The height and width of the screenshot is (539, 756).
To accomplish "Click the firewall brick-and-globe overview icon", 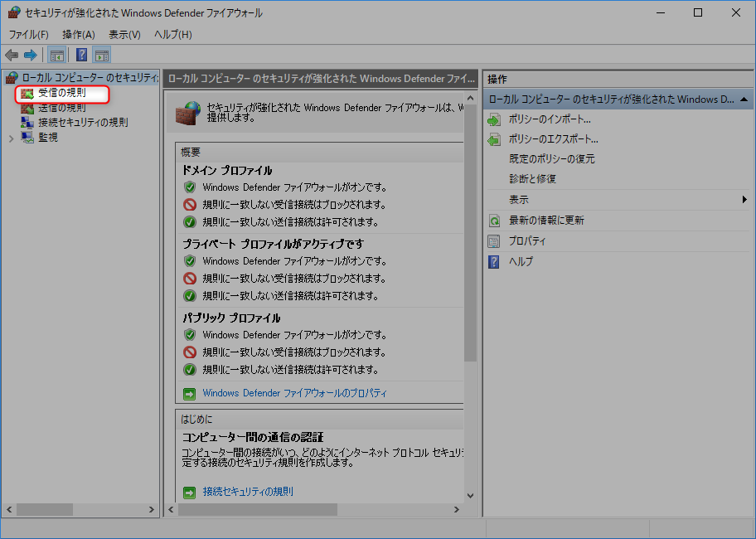I will 187,113.
